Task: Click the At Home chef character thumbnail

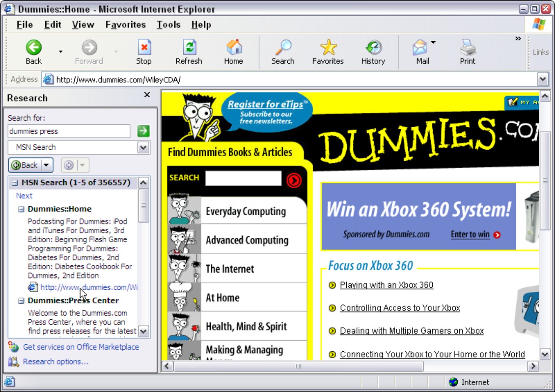Action: point(184,297)
